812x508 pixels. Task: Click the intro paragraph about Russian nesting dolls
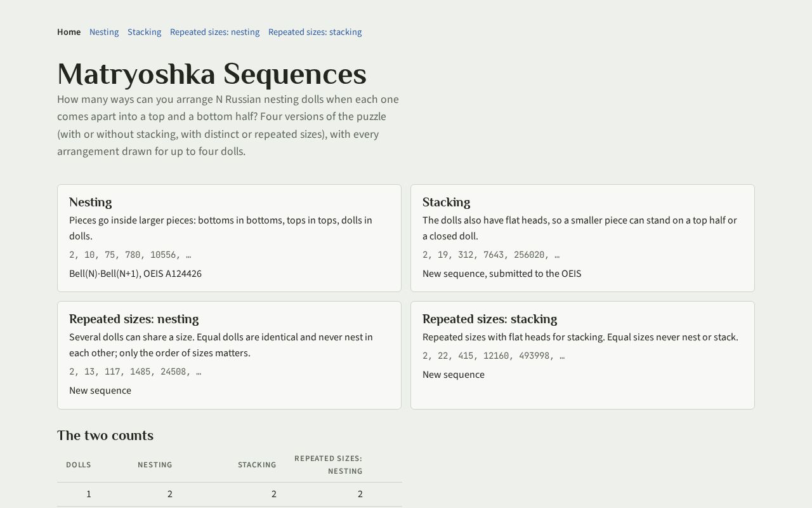click(x=228, y=125)
